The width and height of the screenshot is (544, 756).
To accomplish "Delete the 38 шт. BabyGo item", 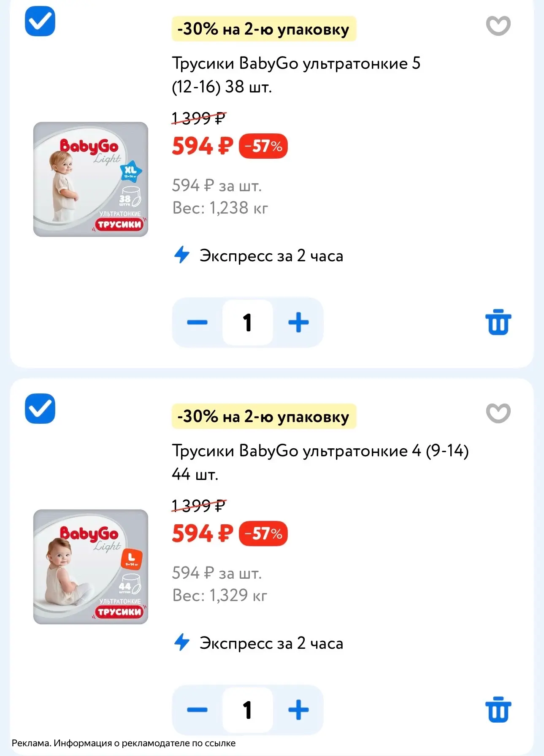I will (x=498, y=322).
